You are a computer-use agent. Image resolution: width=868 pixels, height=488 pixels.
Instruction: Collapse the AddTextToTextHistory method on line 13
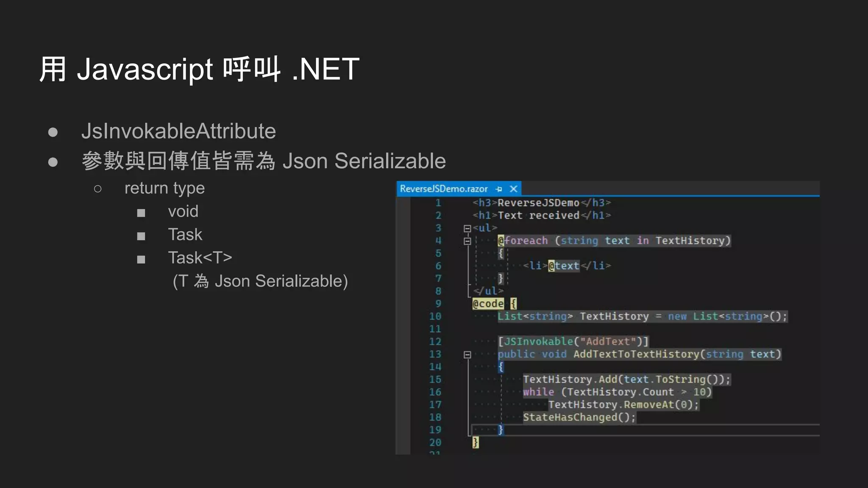pos(467,355)
